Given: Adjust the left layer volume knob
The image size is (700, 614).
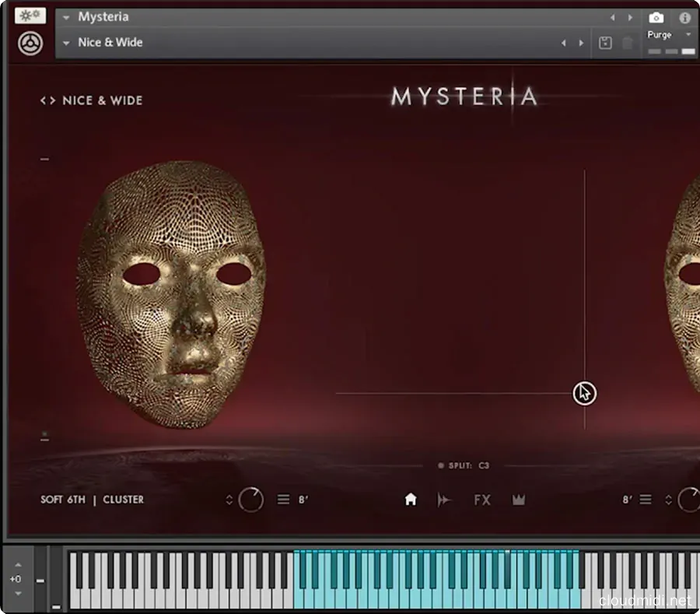Looking at the screenshot, I should pos(251,499).
